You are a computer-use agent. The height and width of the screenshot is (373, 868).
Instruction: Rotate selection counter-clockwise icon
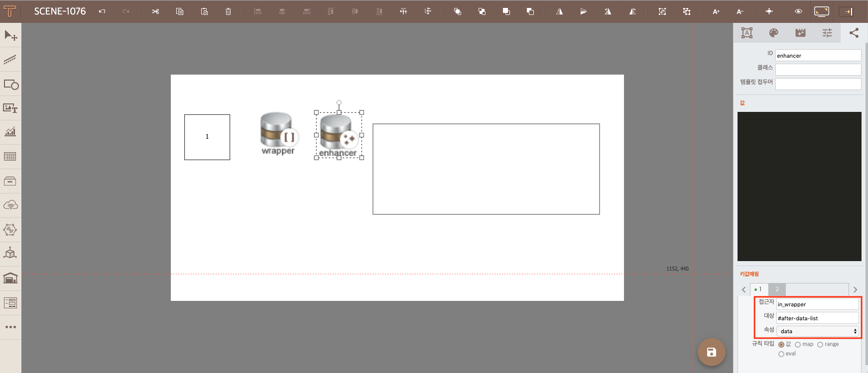point(632,11)
